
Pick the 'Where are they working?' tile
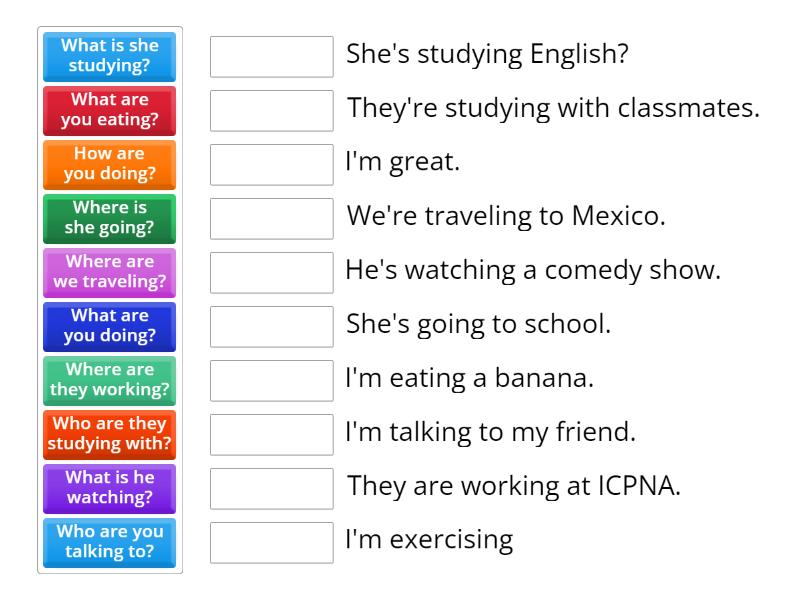(x=110, y=381)
